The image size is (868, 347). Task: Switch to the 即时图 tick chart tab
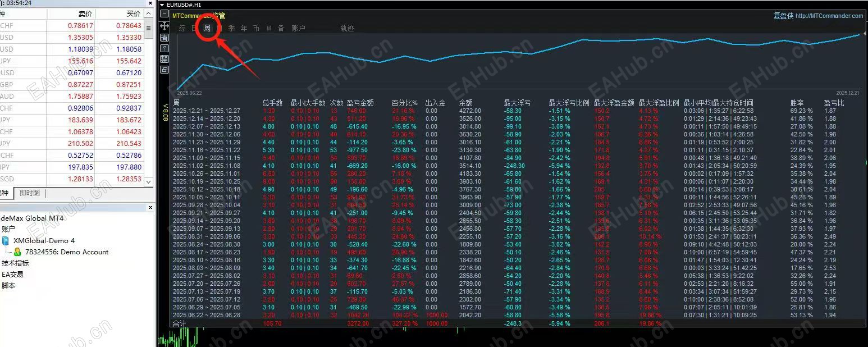[x=30, y=193]
